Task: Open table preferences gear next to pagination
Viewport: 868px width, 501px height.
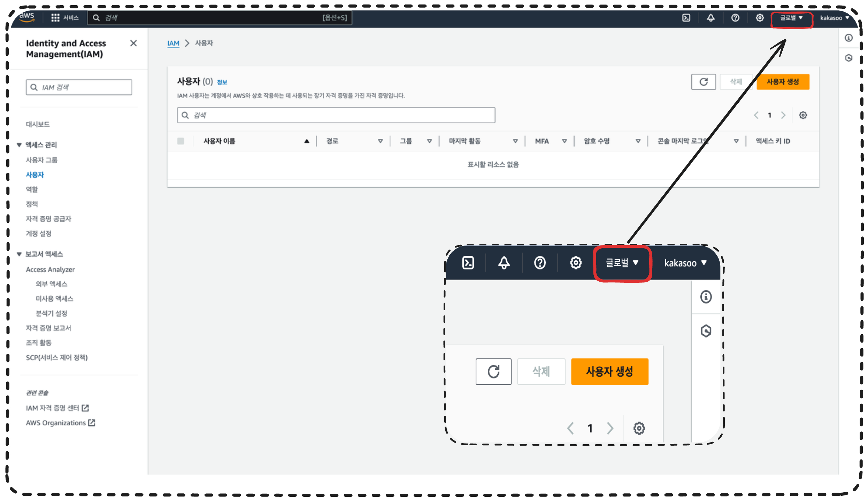Action: pos(803,115)
